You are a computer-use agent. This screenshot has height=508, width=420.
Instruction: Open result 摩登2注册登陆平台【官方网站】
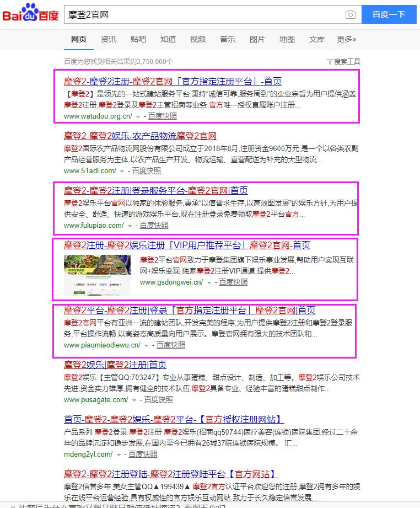(171, 474)
